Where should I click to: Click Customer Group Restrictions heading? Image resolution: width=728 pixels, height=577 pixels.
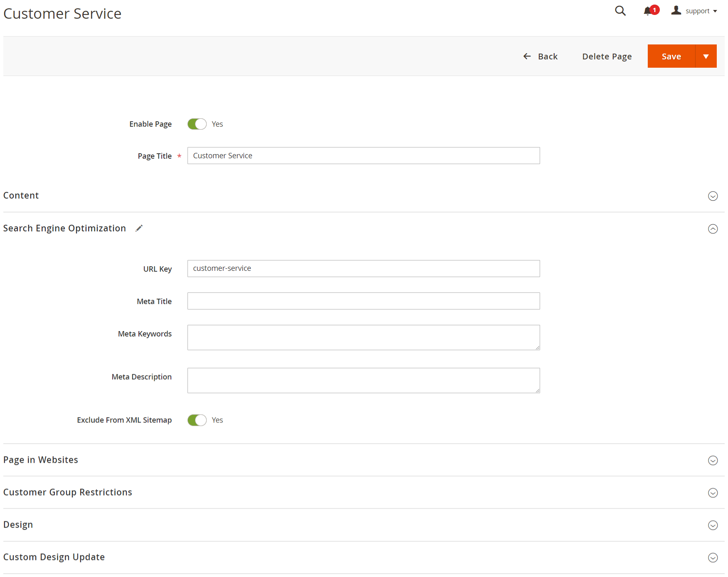68,492
